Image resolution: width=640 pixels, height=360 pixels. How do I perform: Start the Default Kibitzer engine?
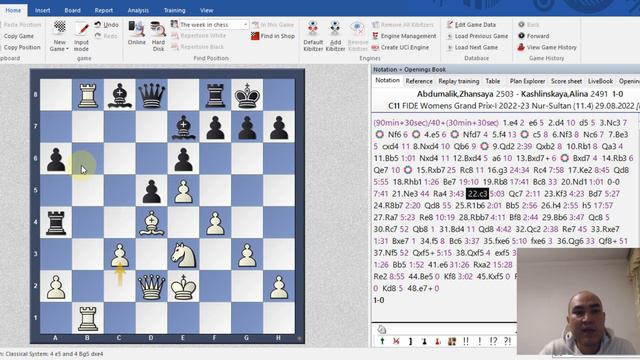point(313,29)
